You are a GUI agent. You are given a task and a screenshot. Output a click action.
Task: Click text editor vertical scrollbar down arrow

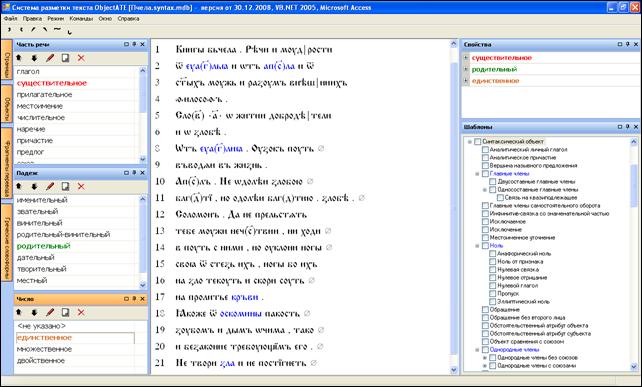454,370
